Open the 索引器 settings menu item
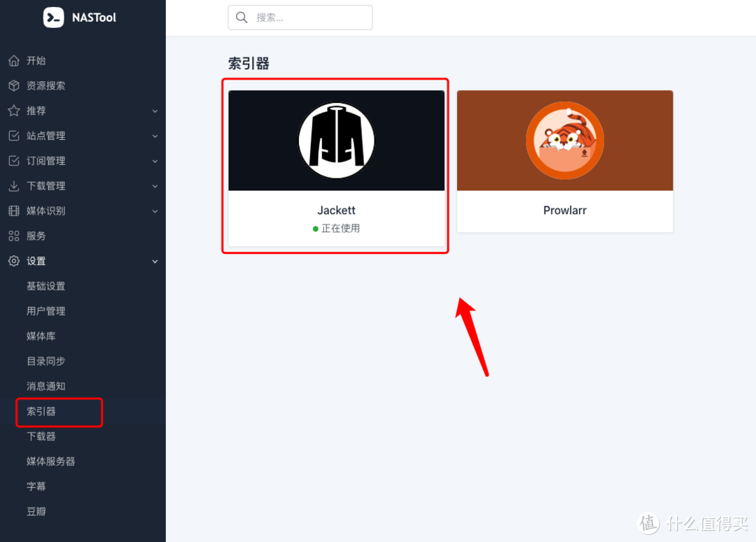 (41, 411)
